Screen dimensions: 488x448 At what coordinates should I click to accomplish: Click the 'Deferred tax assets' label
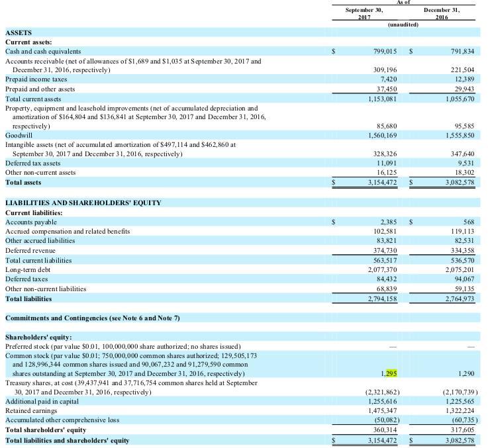point(32,163)
